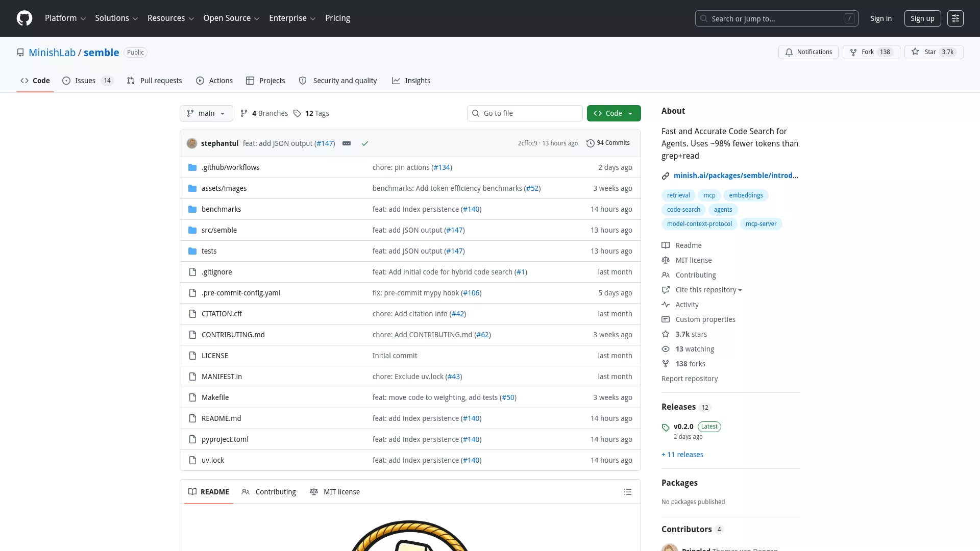Click the v0.2.0 release tag icon
This screenshot has height=551, width=980.
666,428
